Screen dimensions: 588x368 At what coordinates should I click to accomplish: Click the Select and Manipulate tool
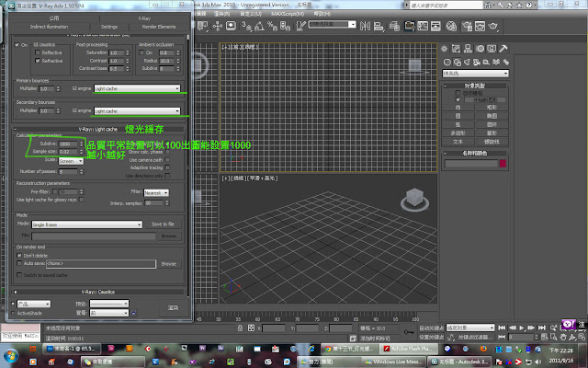point(218,26)
